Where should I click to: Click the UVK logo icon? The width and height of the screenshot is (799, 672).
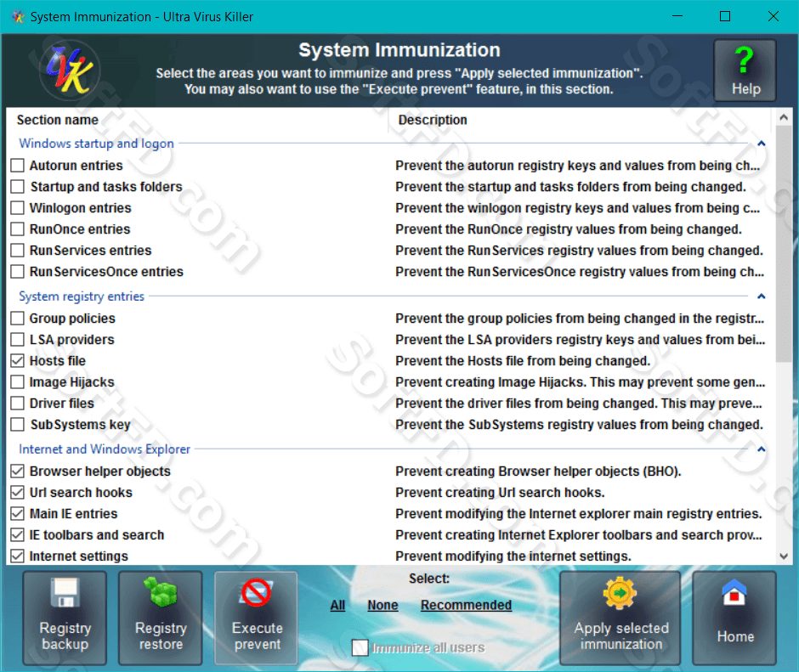pos(70,71)
